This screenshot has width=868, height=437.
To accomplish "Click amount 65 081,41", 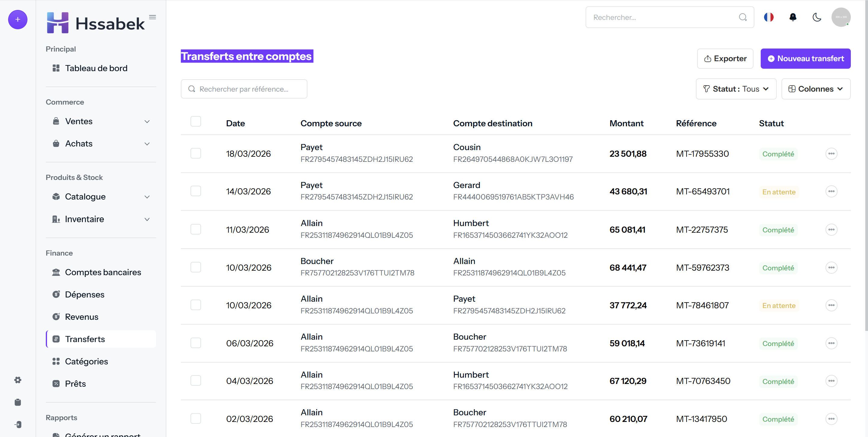I will point(627,230).
